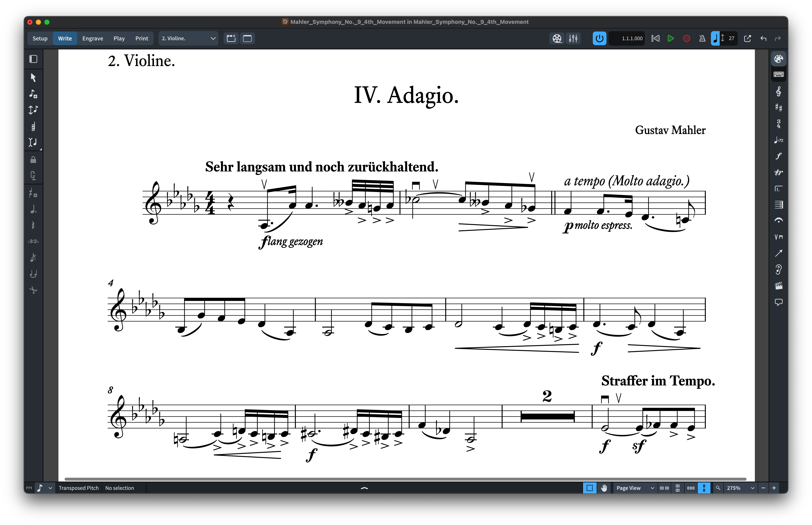The height and width of the screenshot is (525, 812).
Task: Click the Transposed Pitch status label
Action: [x=78, y=488]
